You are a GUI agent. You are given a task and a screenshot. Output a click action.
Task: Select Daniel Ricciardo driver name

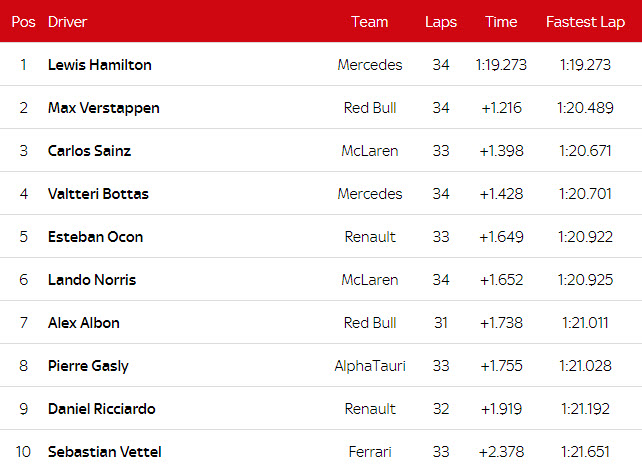tap(102, 409)
